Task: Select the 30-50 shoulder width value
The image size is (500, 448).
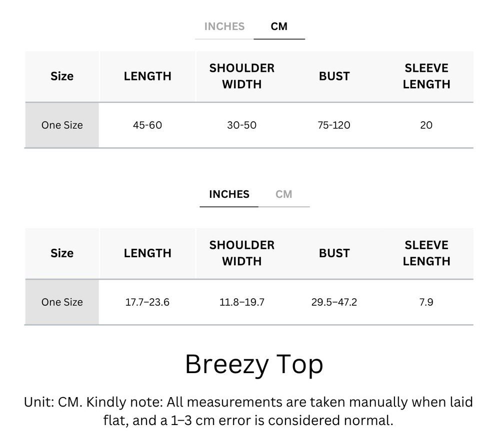Action: pyautogui.click(x=241, y=125)
